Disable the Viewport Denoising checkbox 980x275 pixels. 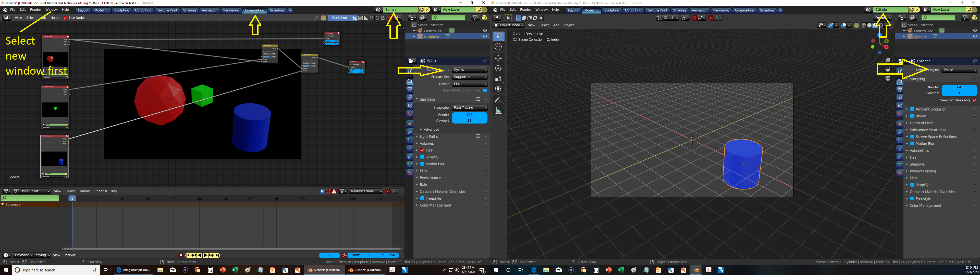pyautogui.click(x=974, y=100)
